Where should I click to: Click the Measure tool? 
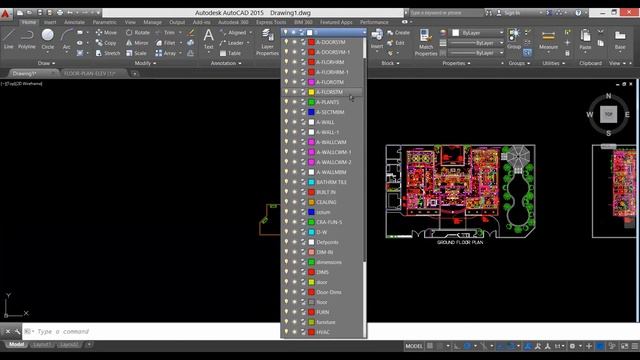coord(548,40)
